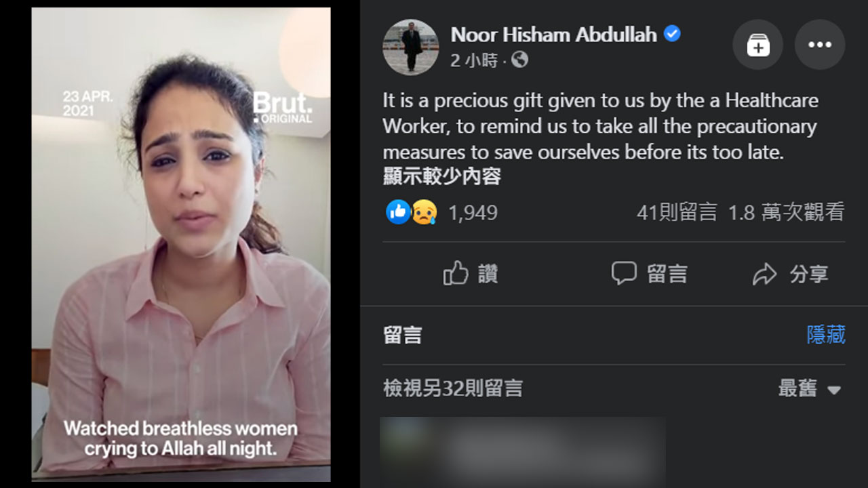The image size is (868, 488).
Task: Click Noor Hisham Abdullah profile picture
Action: pos(410,47)
